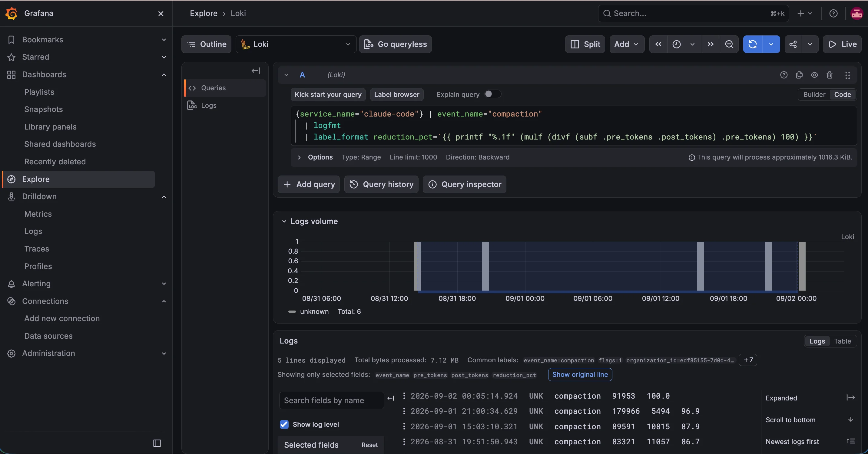Collapse the fields panel arrow
The width and height of the screenshot is (868, 454).
point(390,398)
